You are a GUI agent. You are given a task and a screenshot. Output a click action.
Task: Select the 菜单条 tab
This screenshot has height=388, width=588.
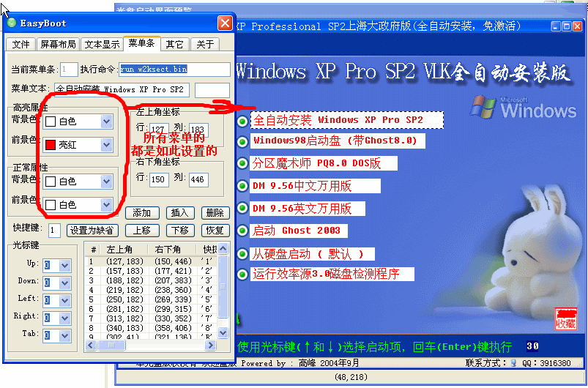pos(142,43)
